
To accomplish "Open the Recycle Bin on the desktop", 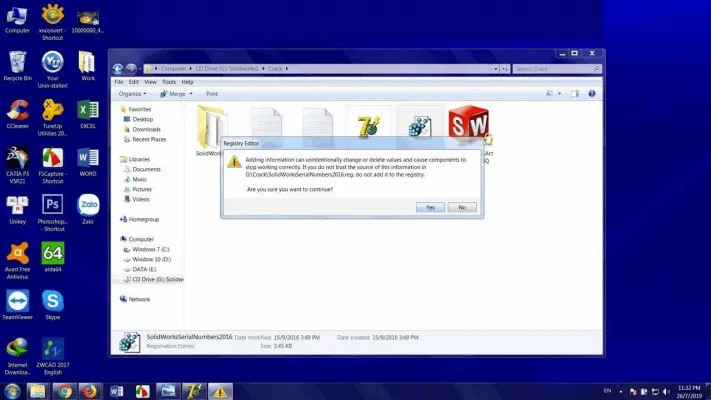I will pos(17,63).
